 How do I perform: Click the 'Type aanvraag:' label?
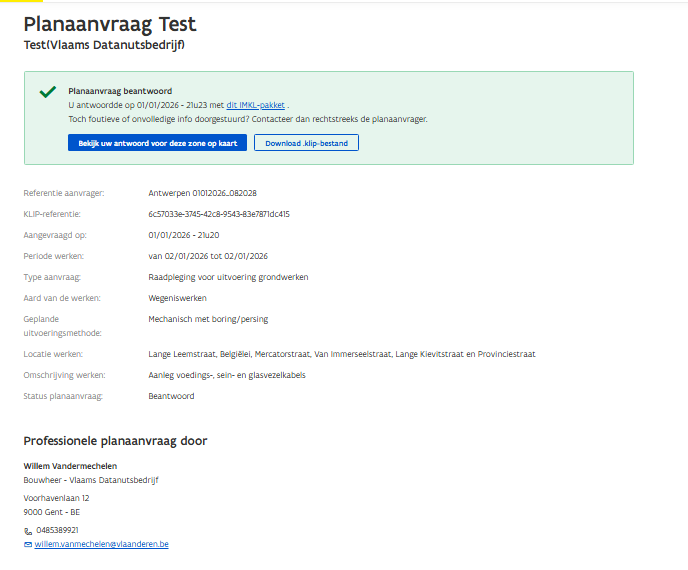pyautogui.click(x=52, y=277)
